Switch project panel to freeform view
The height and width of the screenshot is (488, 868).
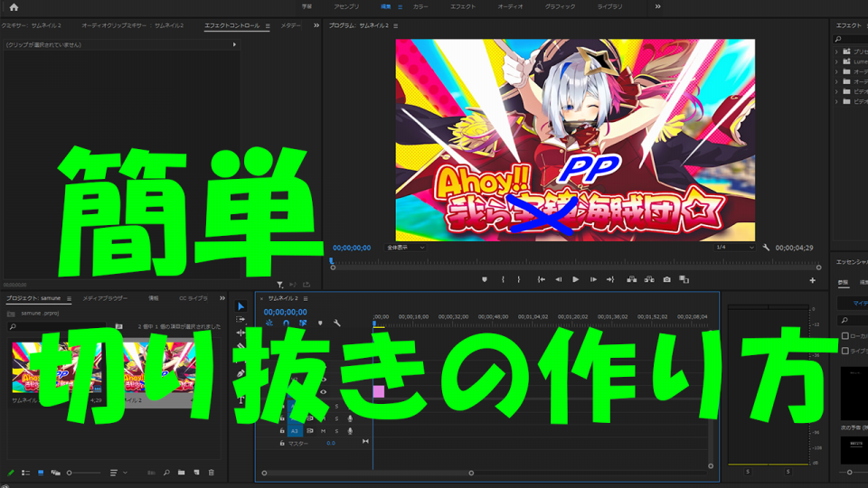(x=55, y=473)
